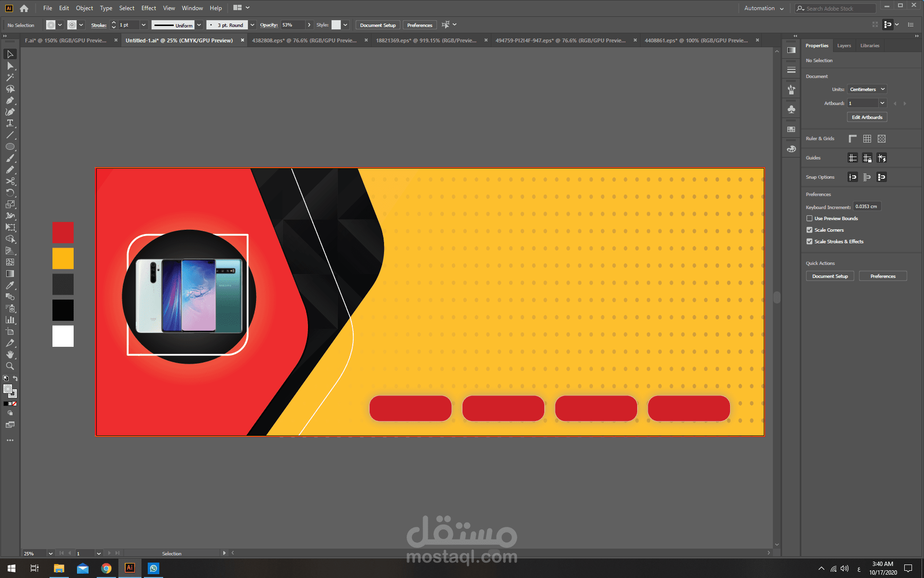The height and width of the screenshot is (578, 924).
Task: Click the Lock Guides icon
Action: (867, 158)
